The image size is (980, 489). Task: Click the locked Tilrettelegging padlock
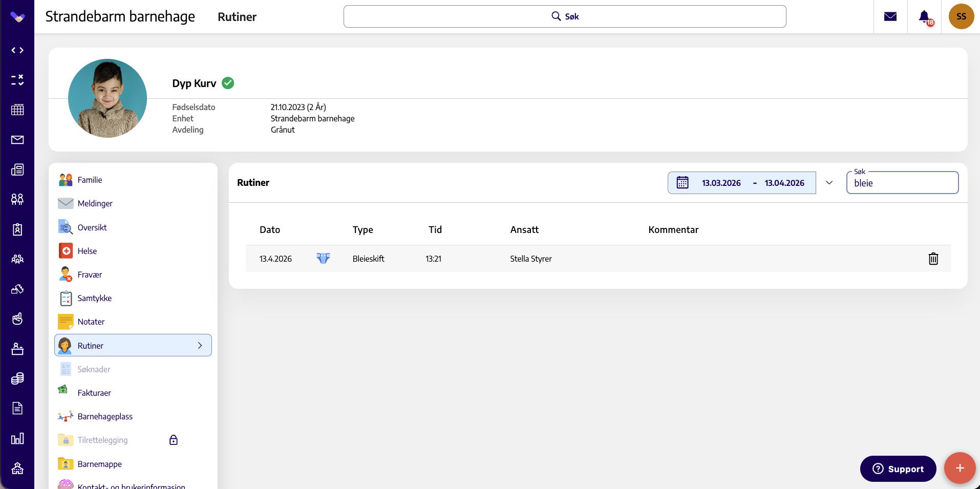(174, 440)
